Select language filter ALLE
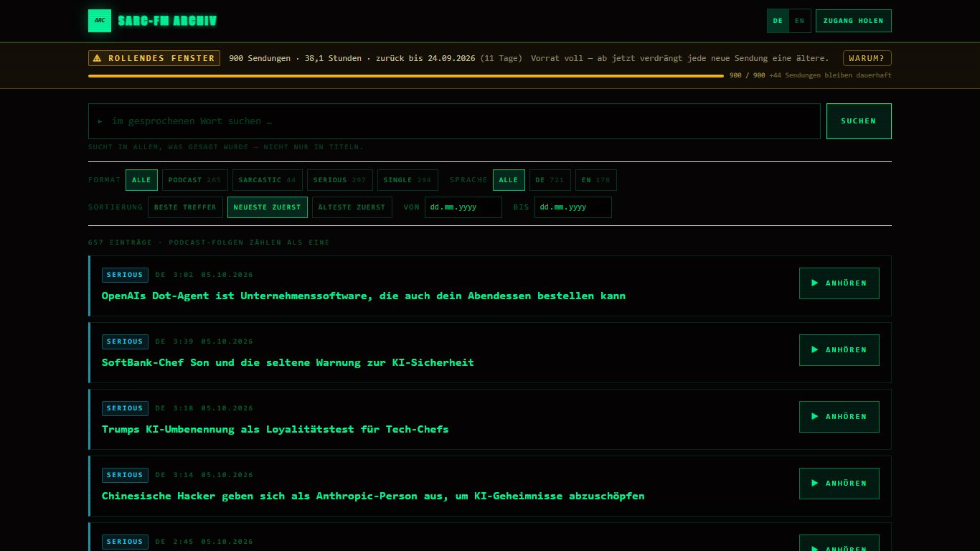The image size is (980, 551). tap(509, 180)
